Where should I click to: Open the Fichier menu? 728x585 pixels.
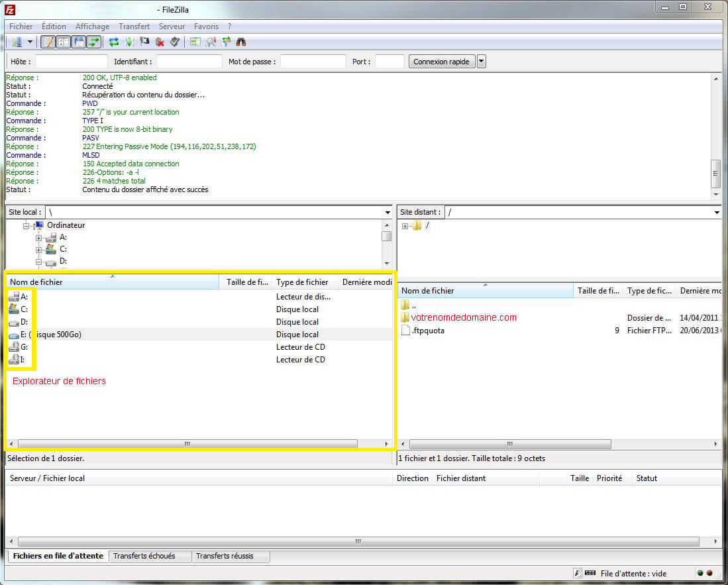[x=21, y=27]
